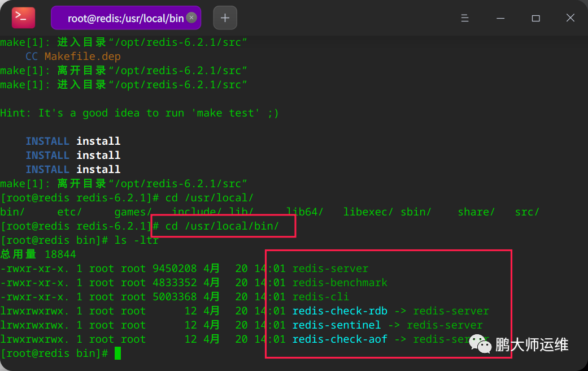
Task: Maximize the terminal window
Action: point(536,18)
